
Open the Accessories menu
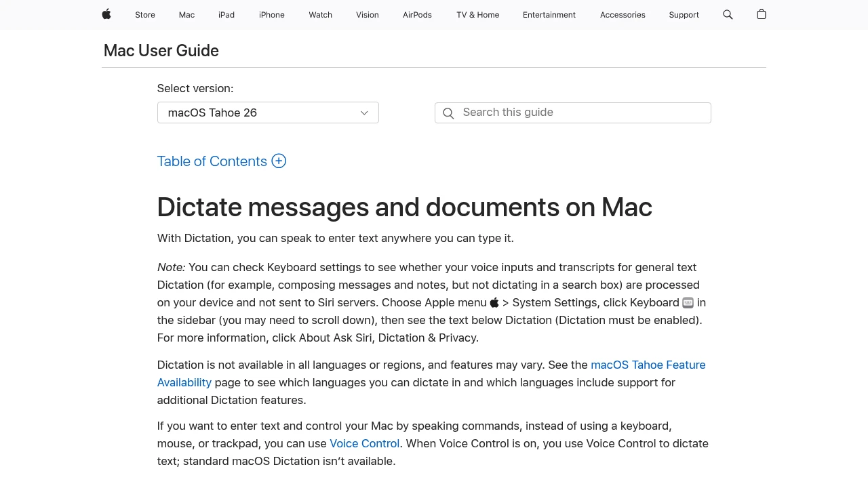623,15
